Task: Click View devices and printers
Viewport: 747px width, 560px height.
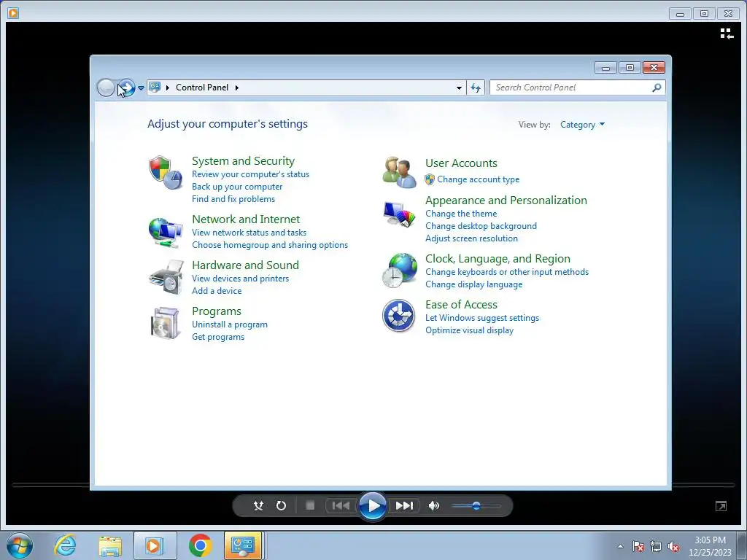Action: click(240, 279)
